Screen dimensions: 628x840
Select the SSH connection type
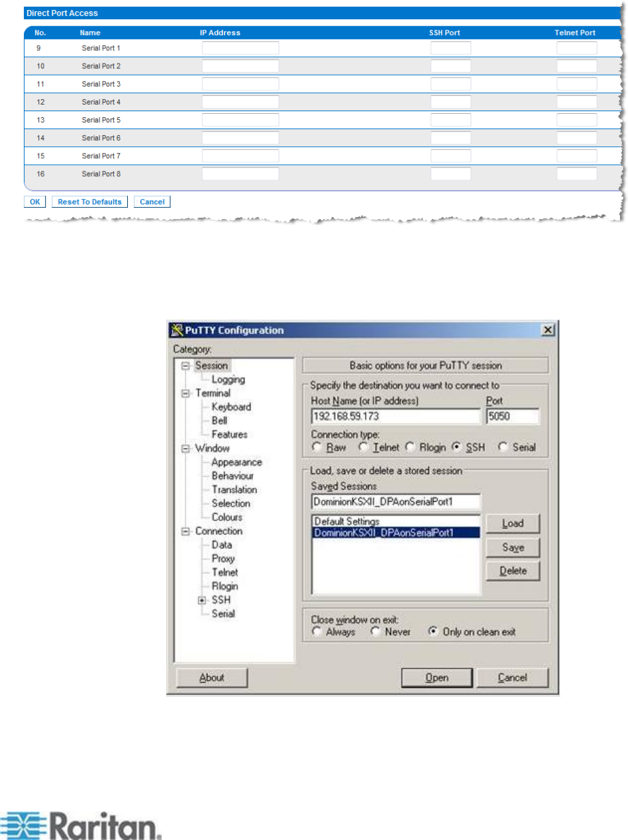tap(456, 447)
